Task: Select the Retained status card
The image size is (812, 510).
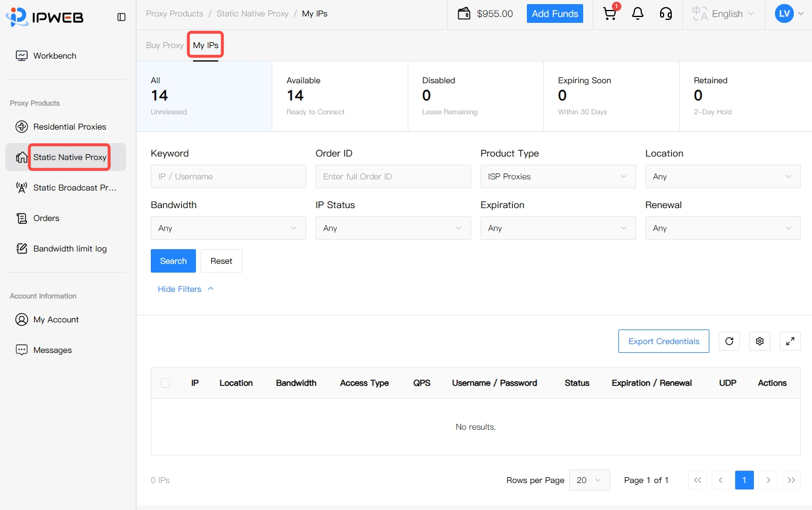Action: pyautogui.click(x=746, y=96)
